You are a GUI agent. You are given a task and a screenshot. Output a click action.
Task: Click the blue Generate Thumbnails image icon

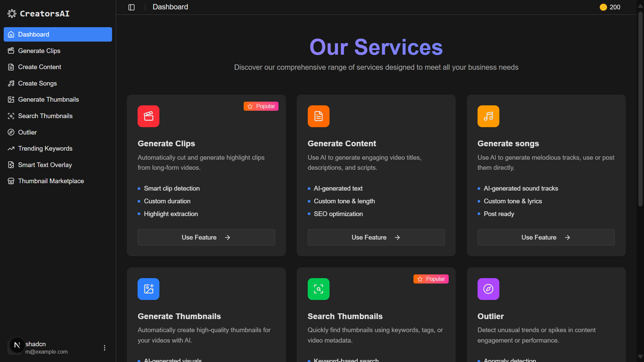tap(148, 289)
